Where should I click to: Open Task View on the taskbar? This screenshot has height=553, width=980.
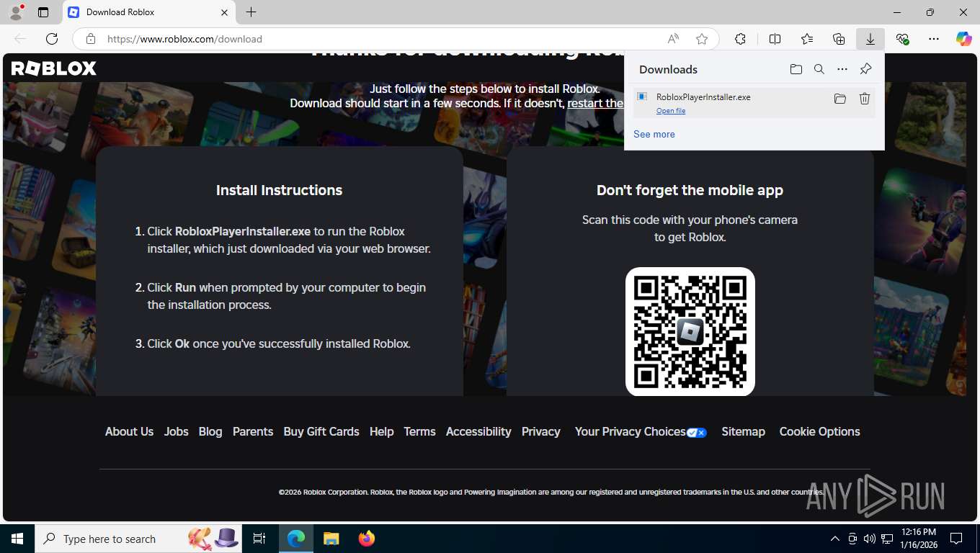point(259,539)
